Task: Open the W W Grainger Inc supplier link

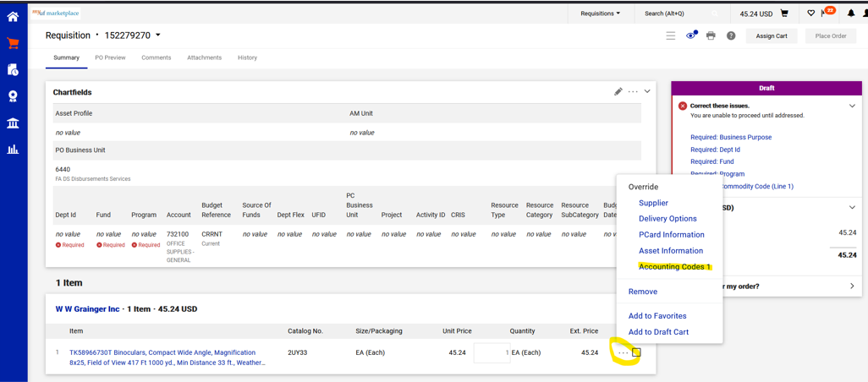Action: point(88,309)
